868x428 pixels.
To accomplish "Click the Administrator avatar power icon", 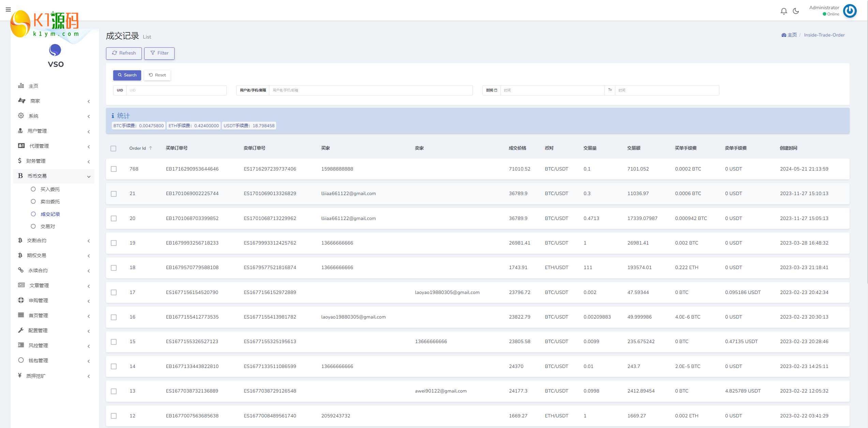I will coord(850,11).
